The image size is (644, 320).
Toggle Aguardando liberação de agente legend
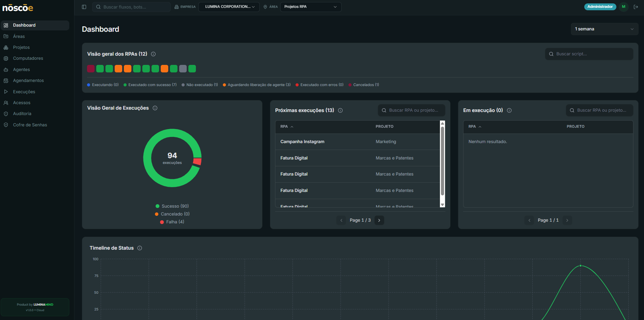(x=257, y=85)
